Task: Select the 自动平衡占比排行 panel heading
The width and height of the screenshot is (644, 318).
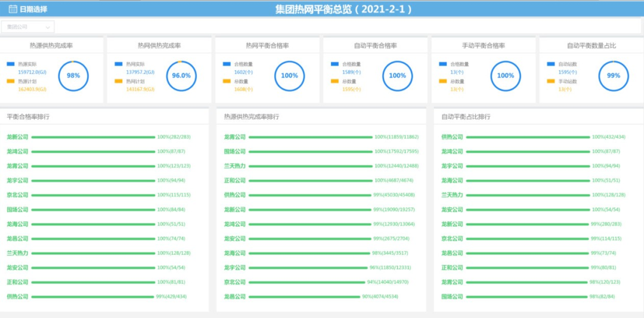Action: tap(466, 117)
